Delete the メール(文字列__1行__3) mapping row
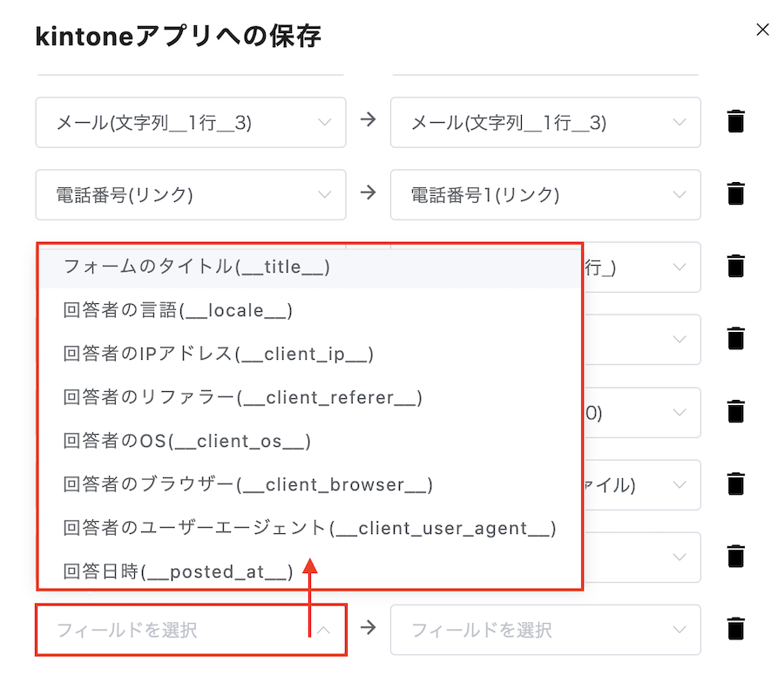Viewport: 784px width, 683px height. pos(735,121)
